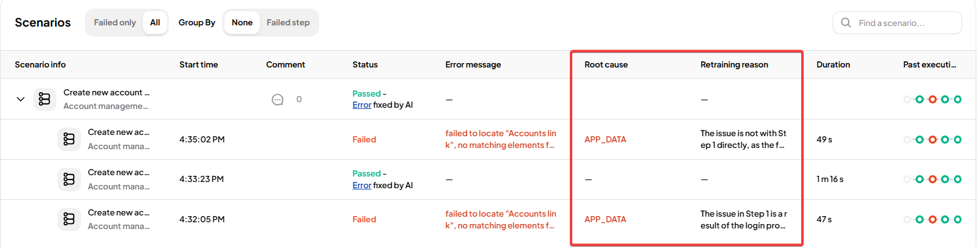The height and width of the screenshot is (247, 980).
Task: Click the parent scenario icon in the top row
Action: tap(45, 99)
